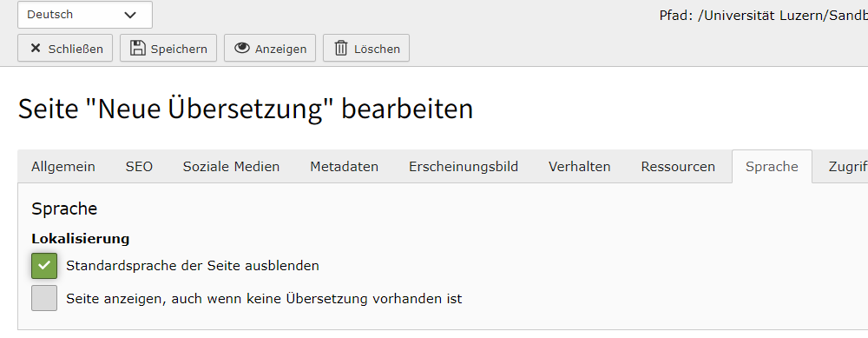Go to the Metadaten tab
The height and width of the screenshot is (338, 868).
pos(345,166)
